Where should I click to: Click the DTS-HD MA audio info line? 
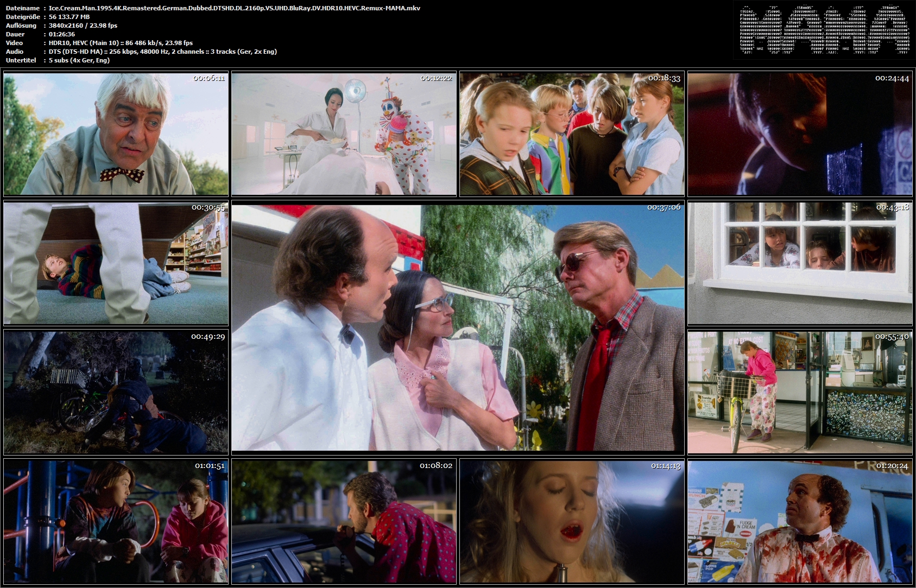(163, 52)
